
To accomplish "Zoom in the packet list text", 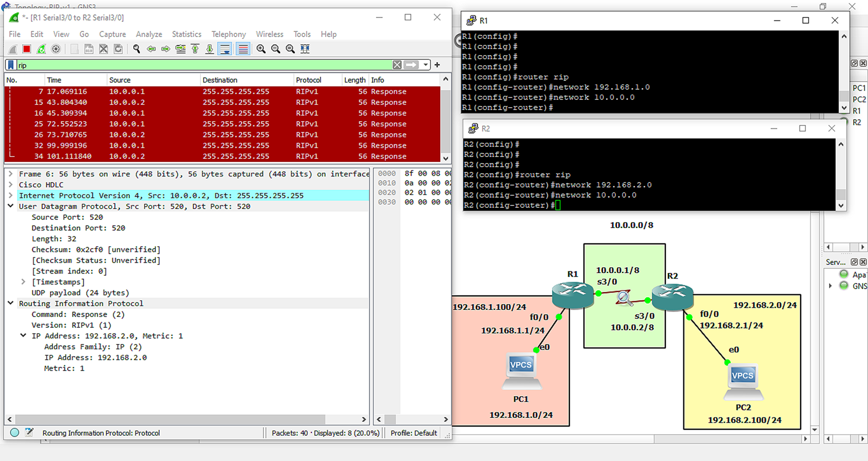I will click(x=261, y=49).
